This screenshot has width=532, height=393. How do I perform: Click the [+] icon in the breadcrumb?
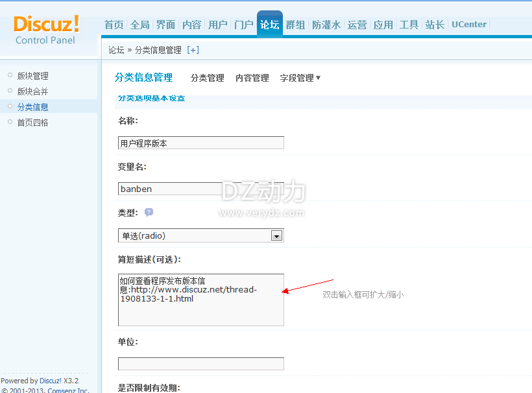click(x=193, y=50)
